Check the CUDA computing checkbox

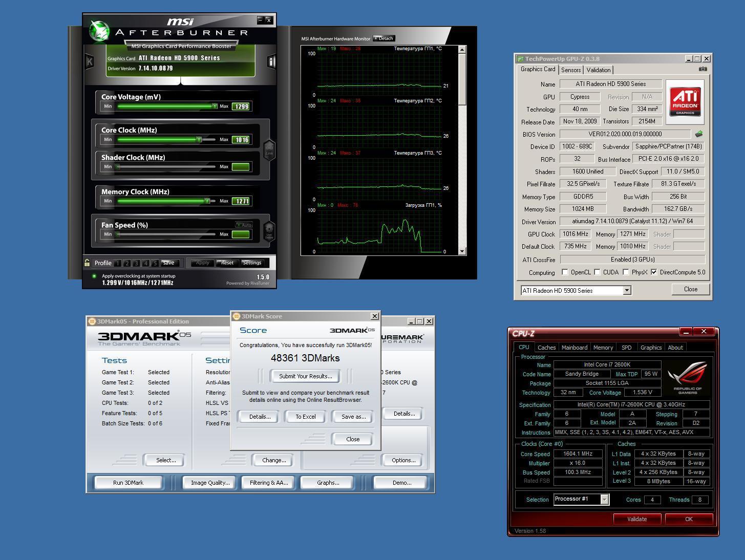[x=597, y=272]
